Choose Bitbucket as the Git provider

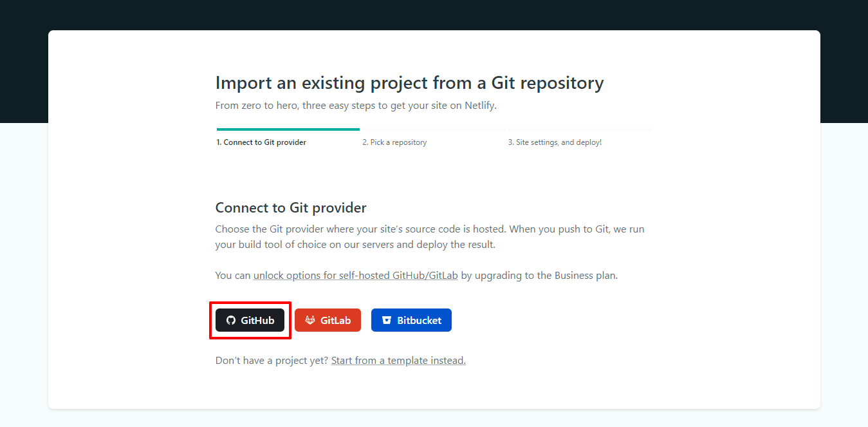[411, 320]
